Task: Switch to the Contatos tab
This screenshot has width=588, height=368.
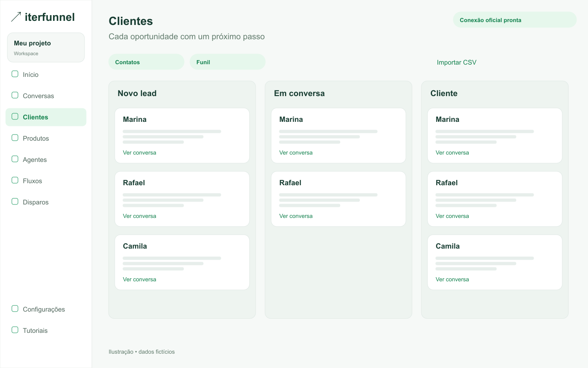Action: click(146, 62)
